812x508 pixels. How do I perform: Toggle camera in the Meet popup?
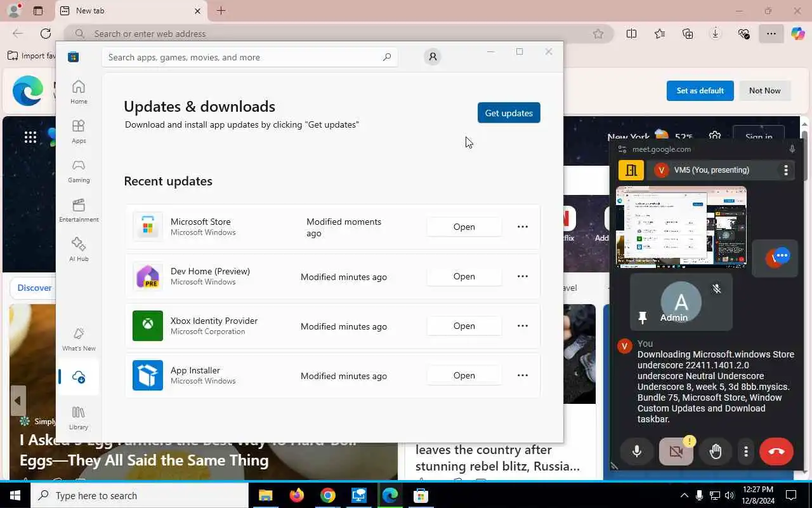pyautogui.click(x=676, y=451)
